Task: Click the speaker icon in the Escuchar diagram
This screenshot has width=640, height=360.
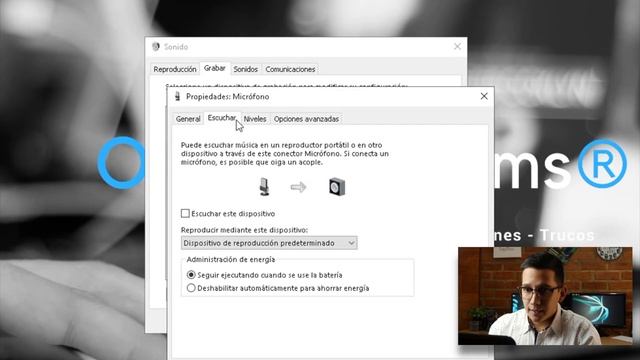Action: point(337,187)
